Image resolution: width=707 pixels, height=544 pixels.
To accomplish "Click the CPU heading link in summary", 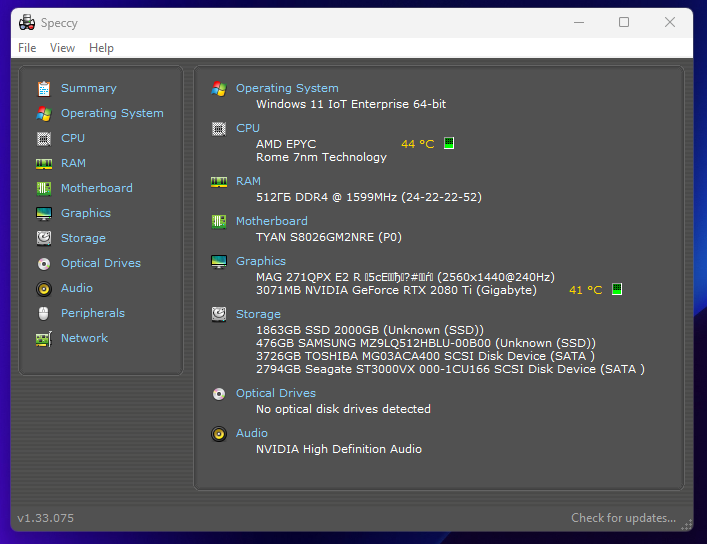I will [x=248, y=128].
